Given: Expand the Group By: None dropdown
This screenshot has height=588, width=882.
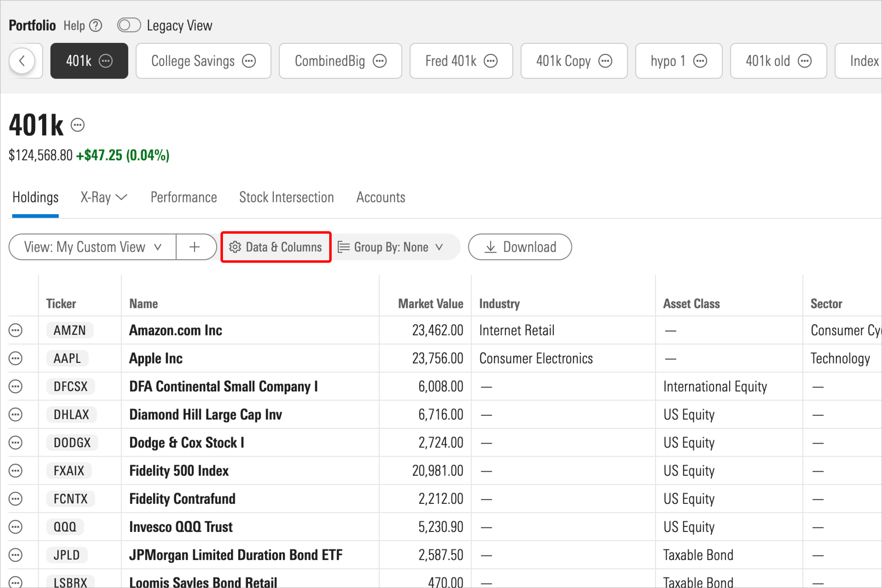Looking at the screenshot, I should (391, 247).
